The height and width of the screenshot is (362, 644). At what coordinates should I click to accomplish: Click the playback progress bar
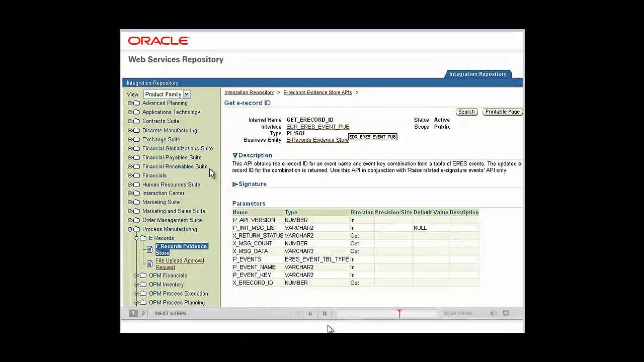tap(387, 313)
